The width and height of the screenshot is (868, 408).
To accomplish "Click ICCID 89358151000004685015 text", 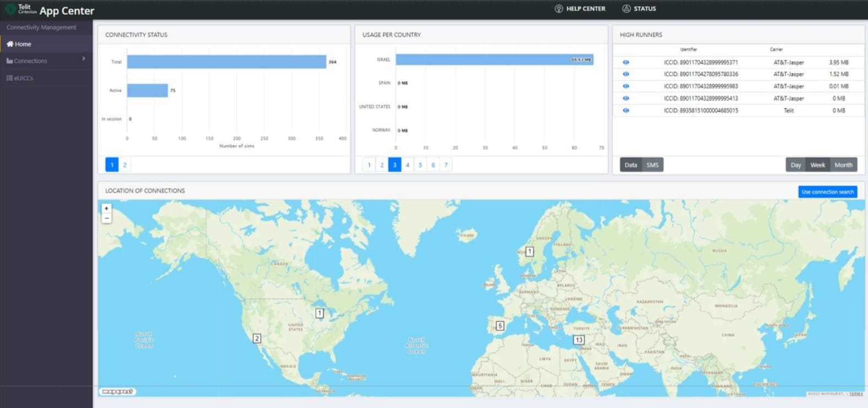I will pos(701,111).
